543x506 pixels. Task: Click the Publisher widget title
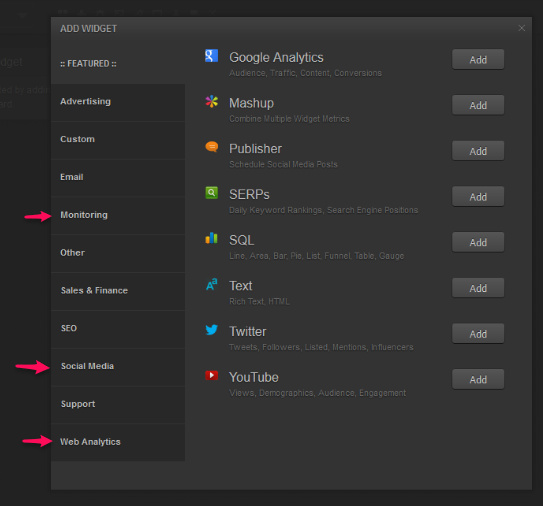(256, 149)
